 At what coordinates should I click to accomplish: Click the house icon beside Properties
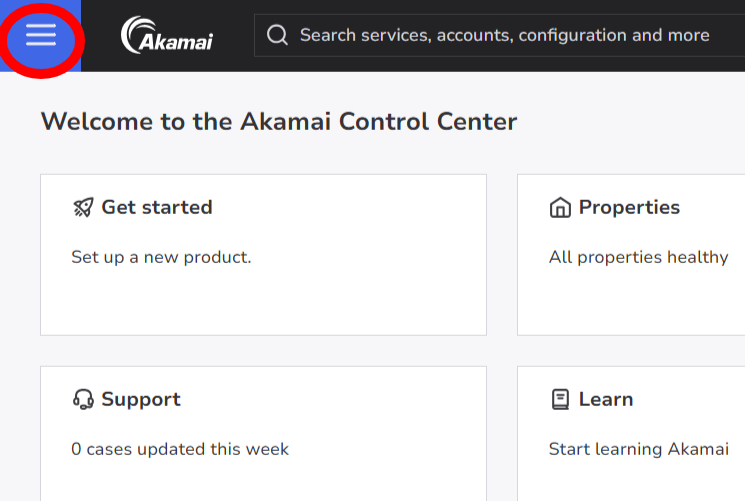coord(560,208)
